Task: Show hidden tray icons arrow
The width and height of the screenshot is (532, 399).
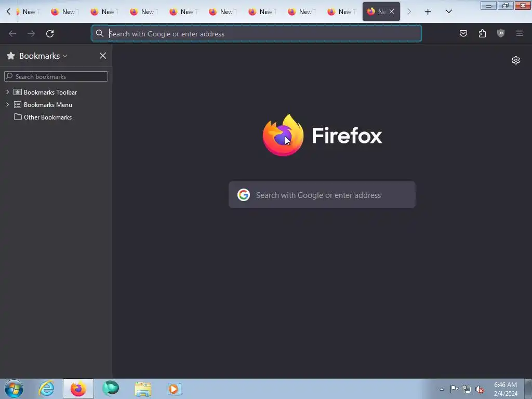Action: point(442,389)
